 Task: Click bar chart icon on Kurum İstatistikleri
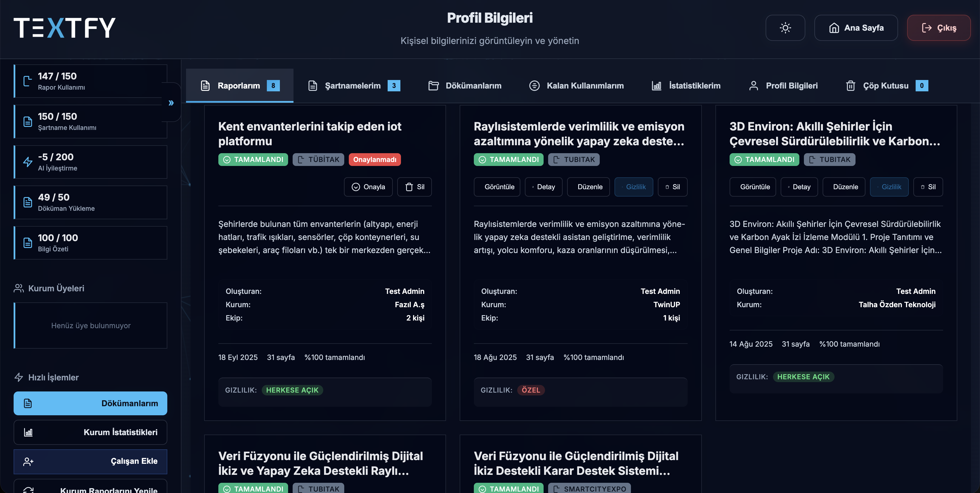coord(28,432)
